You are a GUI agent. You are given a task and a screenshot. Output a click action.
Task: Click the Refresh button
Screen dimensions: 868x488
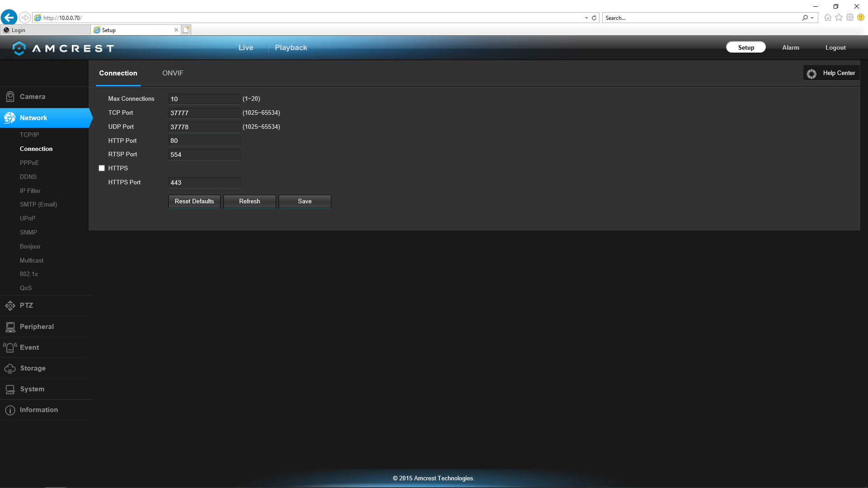point(250,202)
